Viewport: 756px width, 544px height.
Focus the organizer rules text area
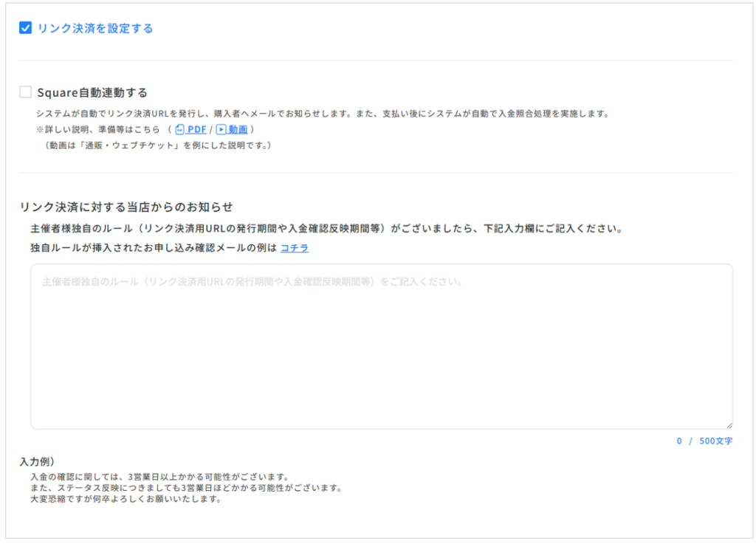[x=381, y=347]
